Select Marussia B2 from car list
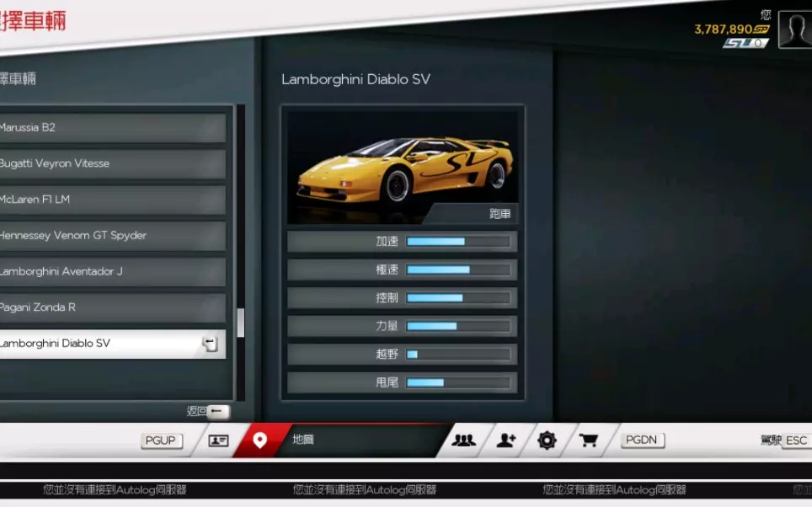The height and width of the screenshot is (507, 812). point(112,127)
